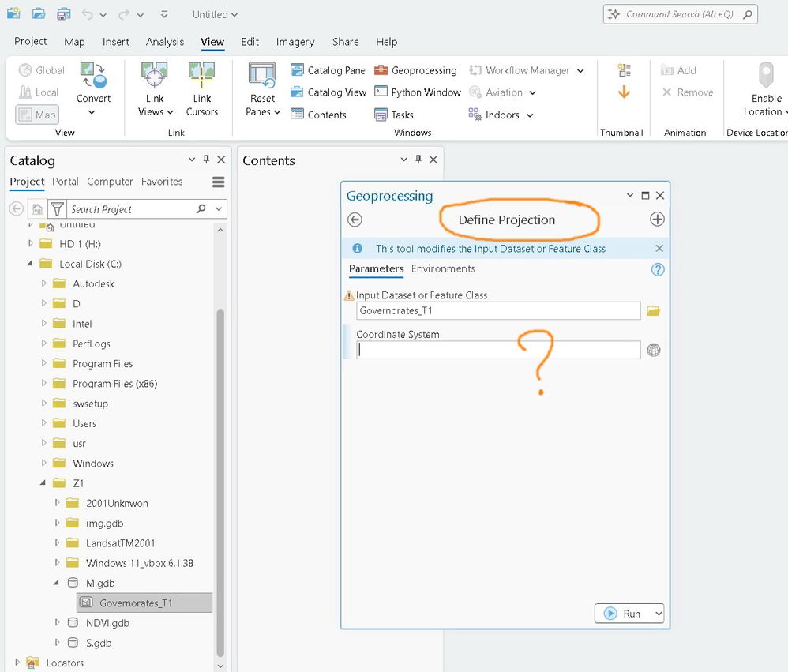The width and height of the screenshot is (788, 672).
Task: Switch to the Environments tab
Action: tap(443, 269)
